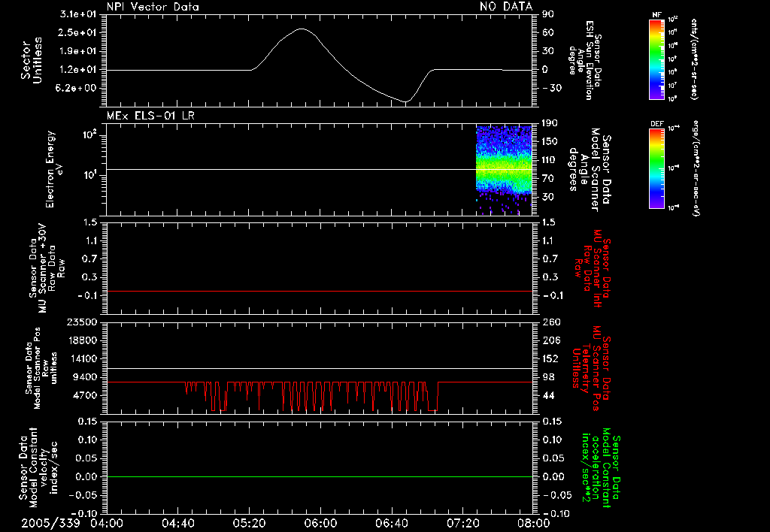Click the 152 telemetry tick label
Screen dimensions: 770x532
(551, 358)
